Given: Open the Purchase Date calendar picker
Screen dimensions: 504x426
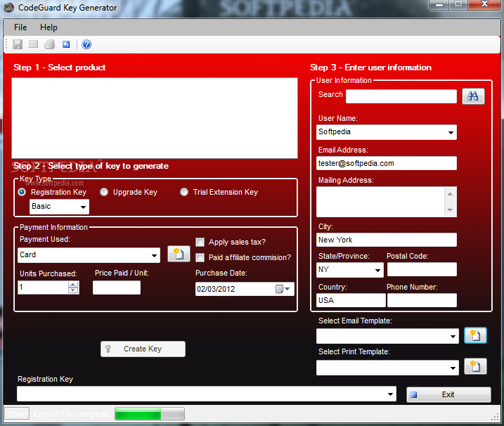Looking at the screenshot, I should pyautogui.click(x=283, y=289).
